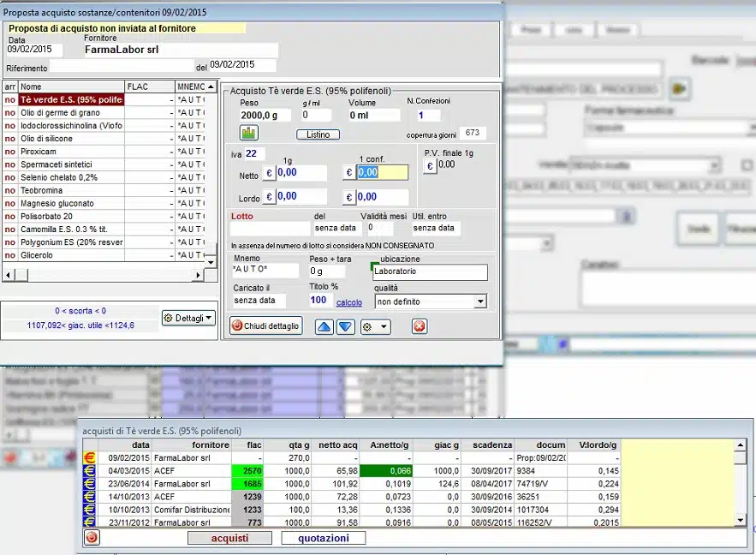
Task: Click the MNEMC column sort arrow
Action: 211,87
